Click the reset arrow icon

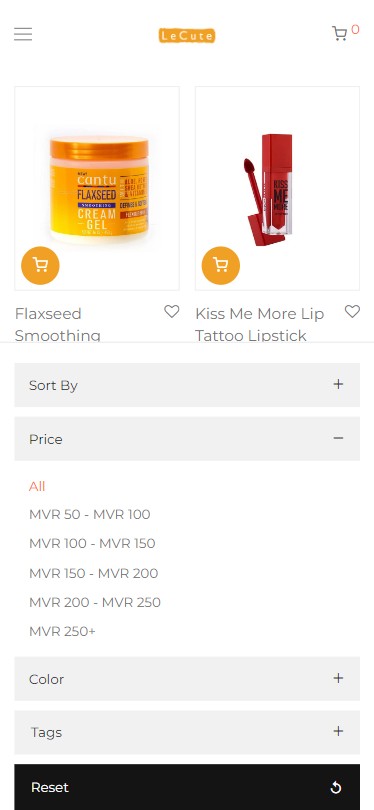[x=336, y=787]
